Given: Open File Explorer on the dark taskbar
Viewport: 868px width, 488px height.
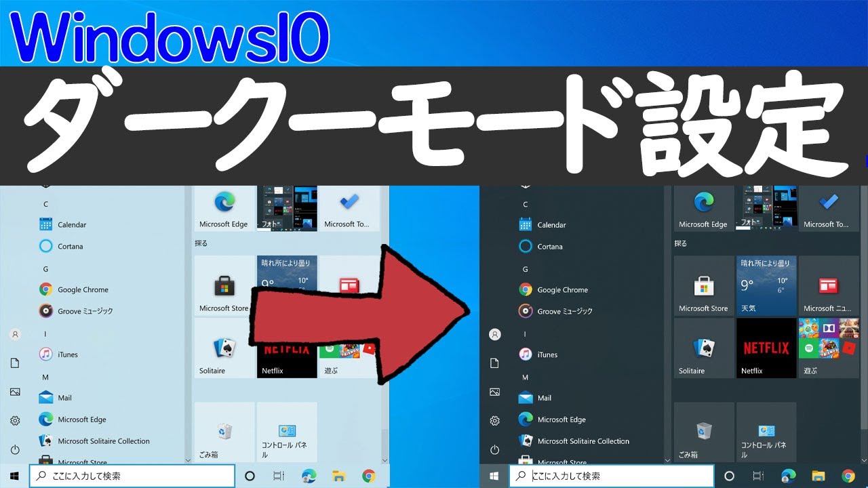Looking at the screenshot, I should point(818,476).
